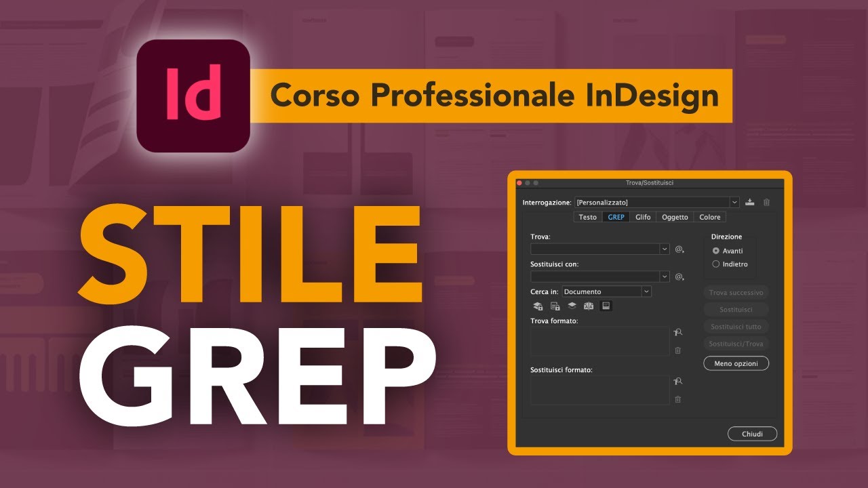Click the InDesign Id logo
This screenshot has height=488, width=868.
tap(193, 96)
